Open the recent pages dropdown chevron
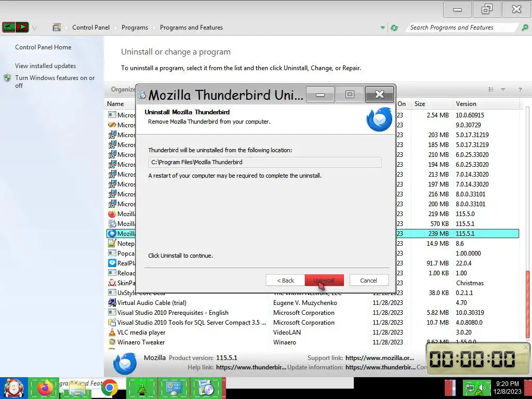This screenshot has height=399, width=532. [34, 28]
